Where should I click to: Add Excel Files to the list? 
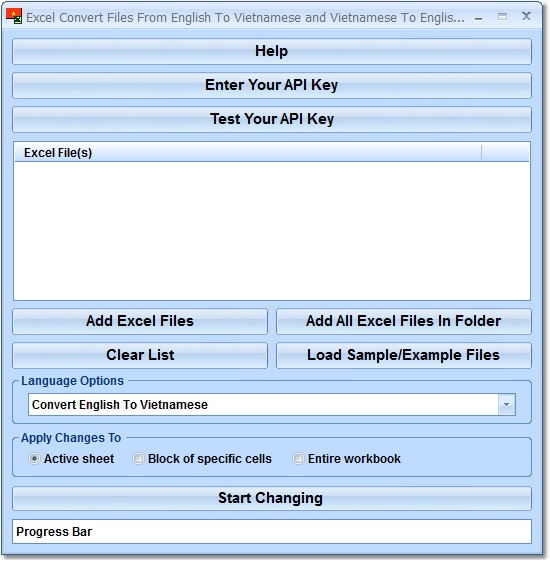tap(140, 321)
